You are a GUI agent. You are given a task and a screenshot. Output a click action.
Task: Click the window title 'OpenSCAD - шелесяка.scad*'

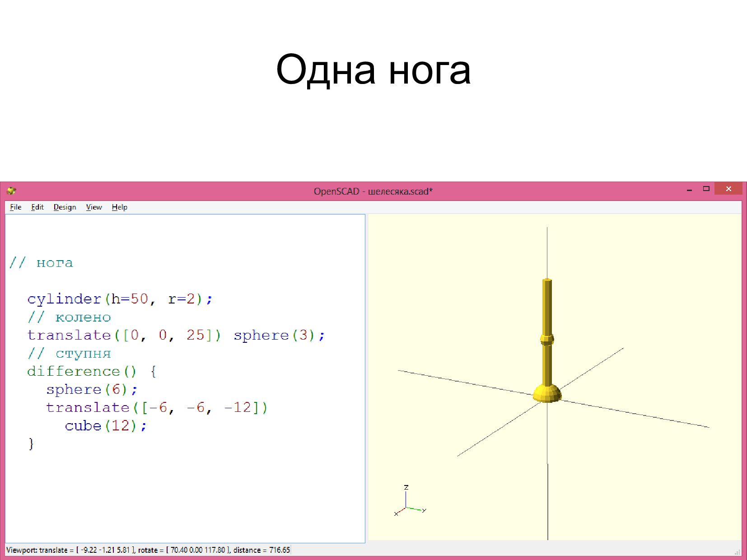click(373, 191)
